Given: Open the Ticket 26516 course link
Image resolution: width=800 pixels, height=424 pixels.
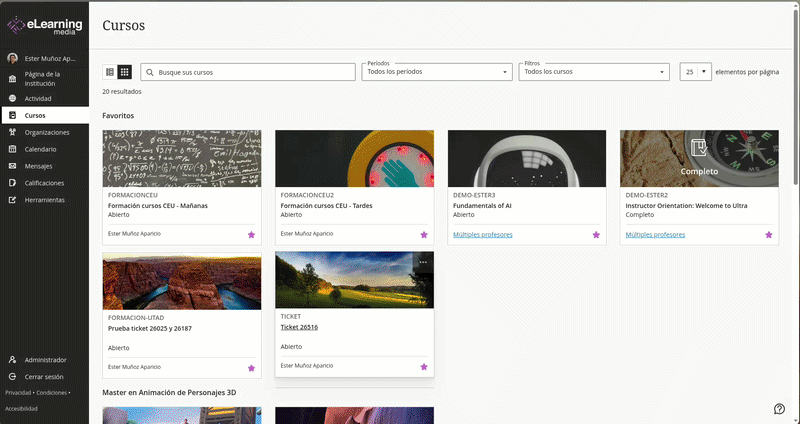Looking at the screenshot, I should click(299, 327).
